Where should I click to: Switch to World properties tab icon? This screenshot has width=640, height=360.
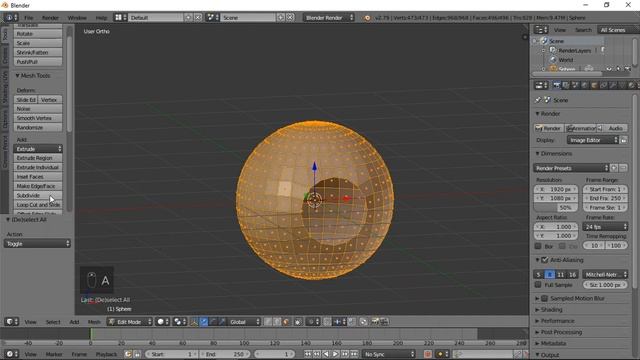pos(584,85)
